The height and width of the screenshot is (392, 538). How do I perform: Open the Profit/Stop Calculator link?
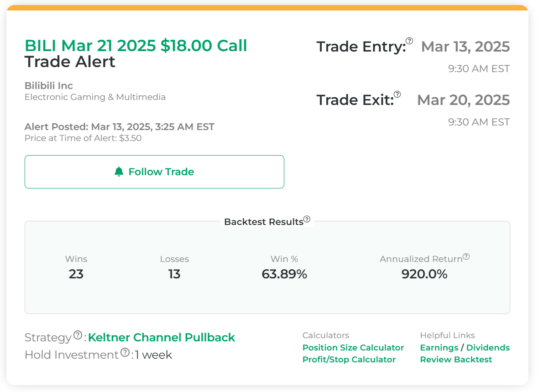[x=349, y=360]
